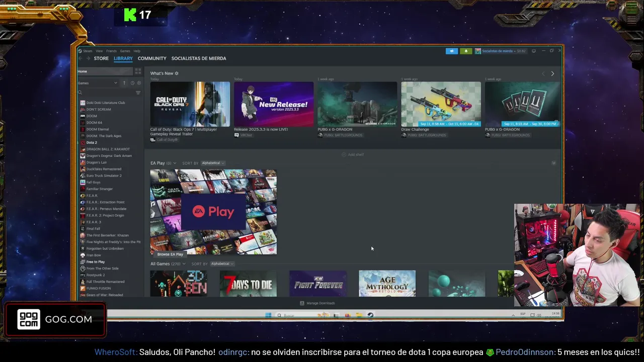644x362 pixels.
Task: Open the Steam menu
Action: [88, 51]
